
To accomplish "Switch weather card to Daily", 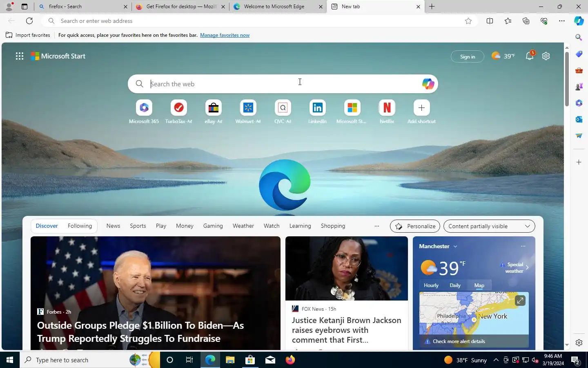I will [455, 285].
